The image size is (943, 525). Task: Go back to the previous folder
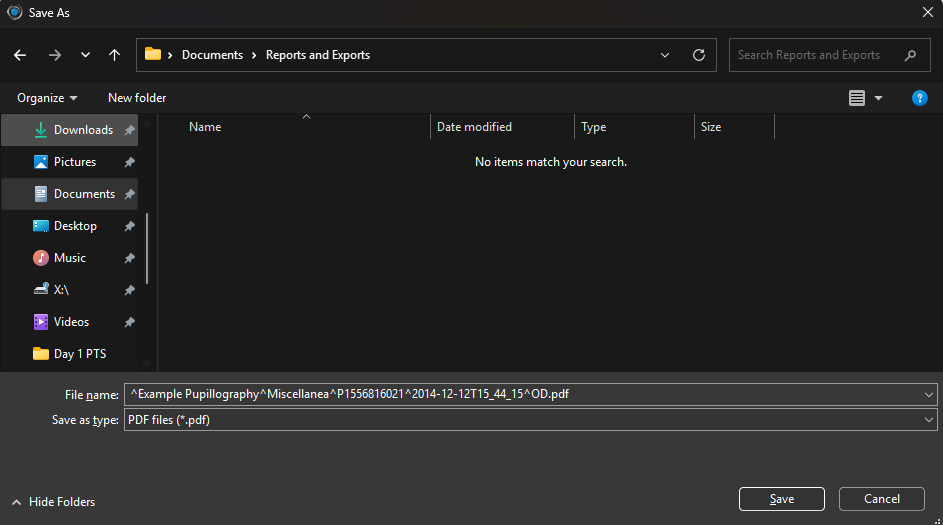[x=20, y=55]
